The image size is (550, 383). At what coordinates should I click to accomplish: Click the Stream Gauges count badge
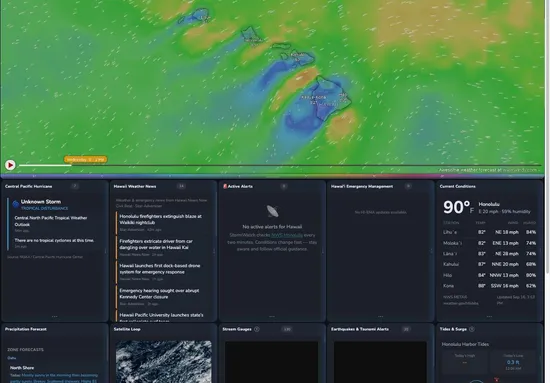(x=287, y=329)
